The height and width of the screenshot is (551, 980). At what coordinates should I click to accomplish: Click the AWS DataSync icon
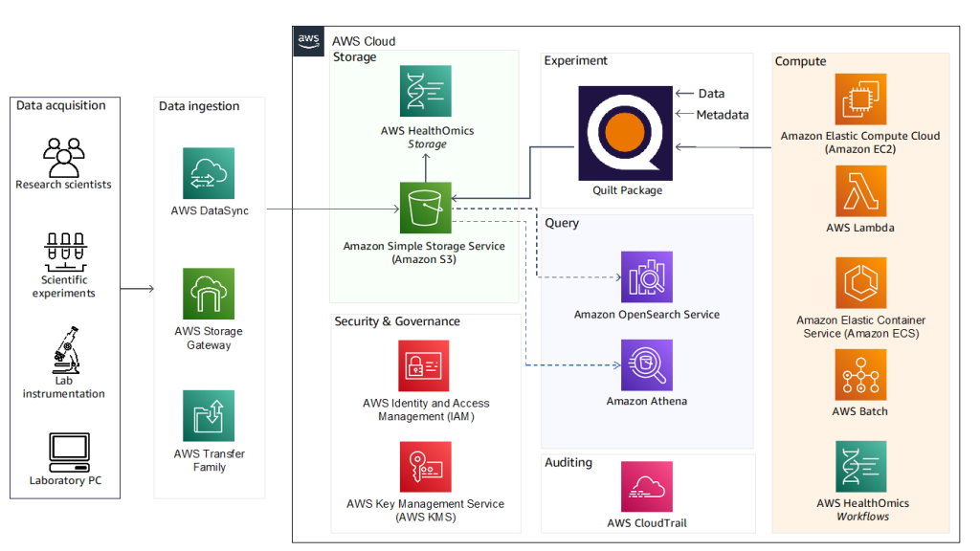tap(209, 174)
